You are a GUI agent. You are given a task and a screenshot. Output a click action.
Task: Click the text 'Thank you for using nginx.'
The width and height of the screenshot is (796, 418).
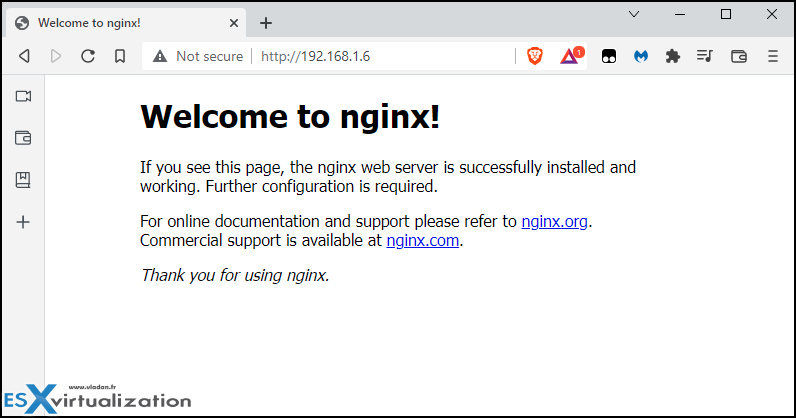235,275
